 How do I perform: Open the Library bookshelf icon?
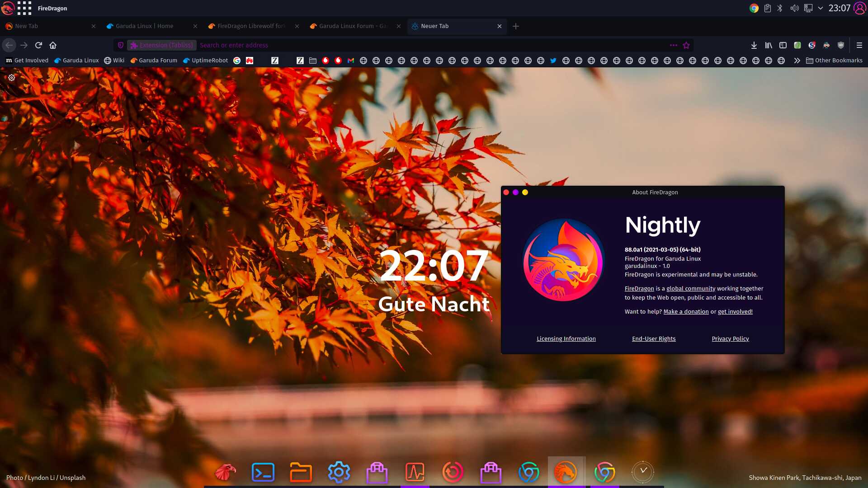pos(768,45)
